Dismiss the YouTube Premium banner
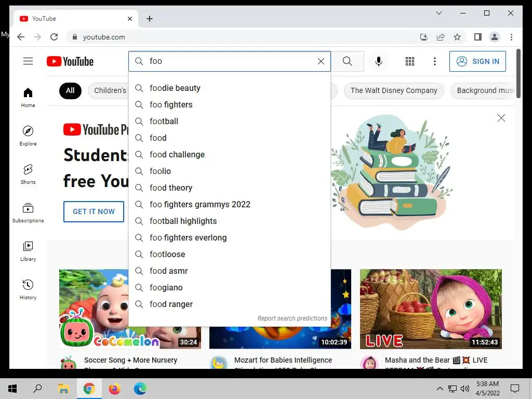The width and height of the screenshot is (532, 399). [501, 118]
